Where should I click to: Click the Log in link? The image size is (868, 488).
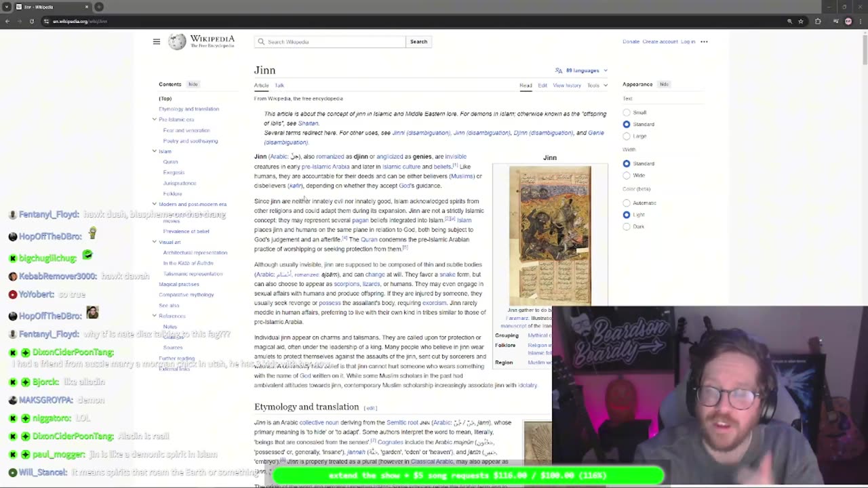pos(688,42)
